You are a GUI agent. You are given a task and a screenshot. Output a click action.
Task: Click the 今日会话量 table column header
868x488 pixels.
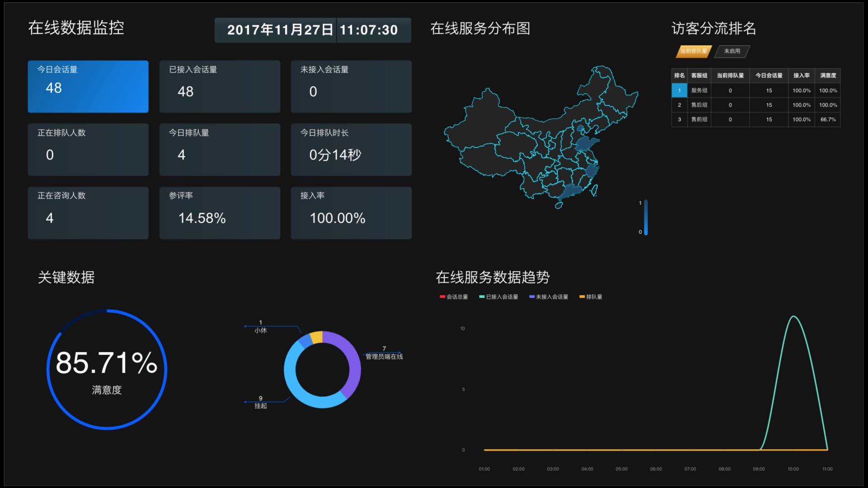click(x=769, y=75)
